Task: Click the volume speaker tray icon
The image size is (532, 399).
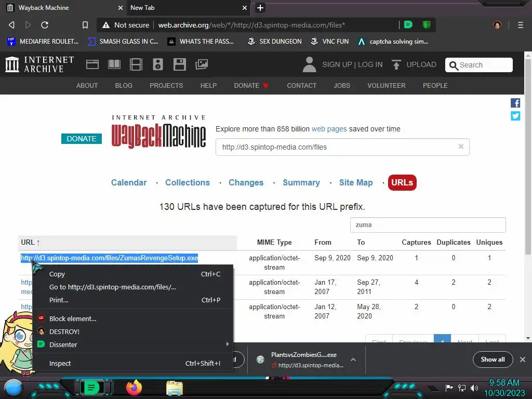Action: coord(474,388)
